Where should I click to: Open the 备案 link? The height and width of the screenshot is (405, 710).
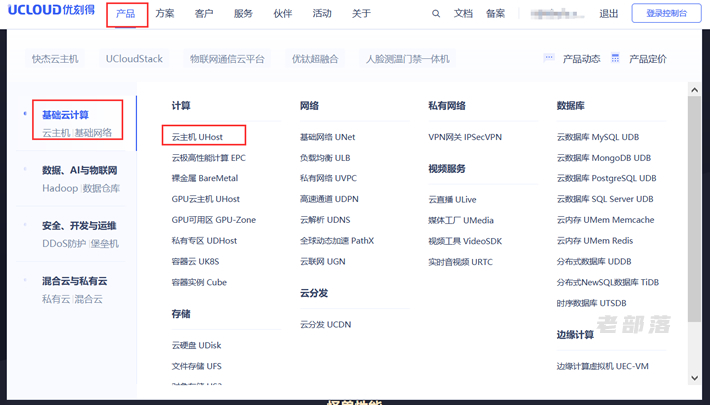tap(495, 14)
